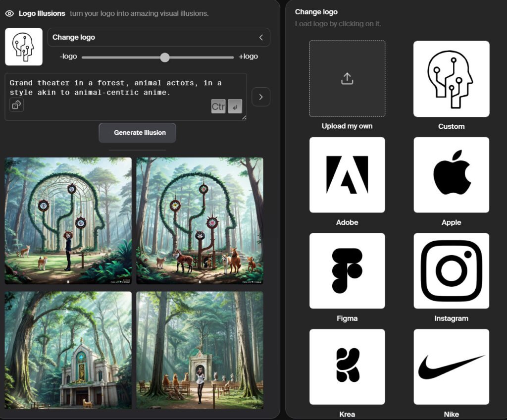Select the Instagram logo
The height and width of the screenshot is (420, 507).
pyautogui.click(x=452, y=271)
